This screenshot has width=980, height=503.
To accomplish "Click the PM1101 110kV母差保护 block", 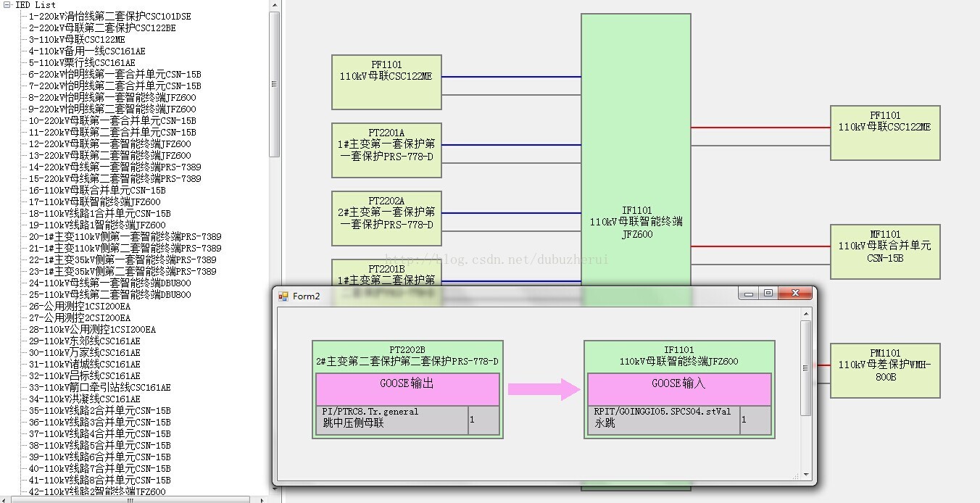I will [885, 370].
